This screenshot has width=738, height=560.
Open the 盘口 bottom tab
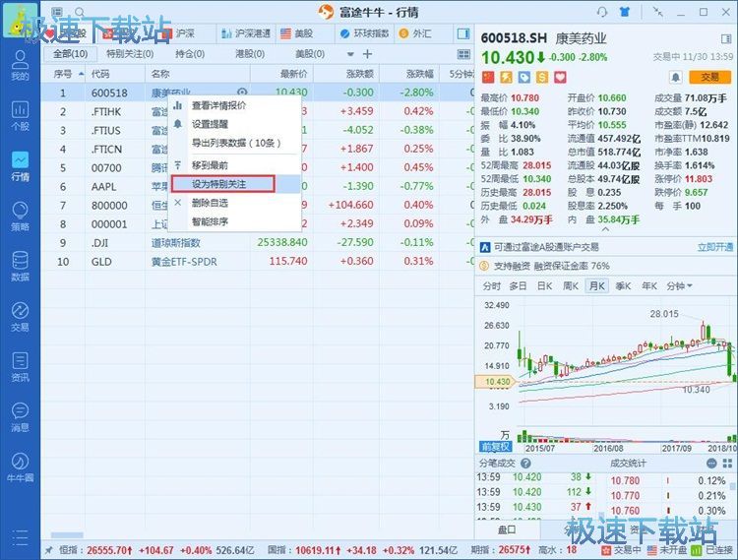507,529
